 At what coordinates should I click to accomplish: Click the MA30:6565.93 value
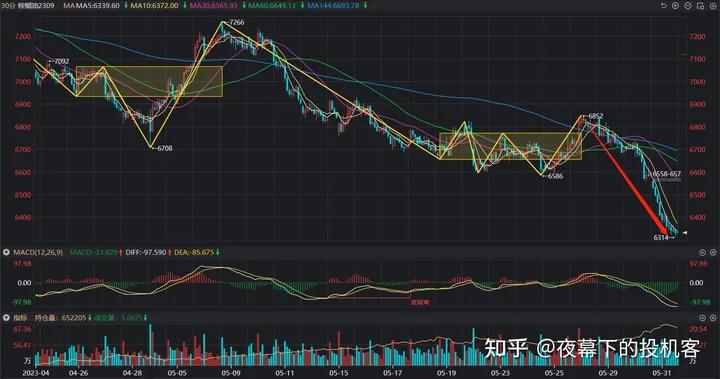coord(214,6)
